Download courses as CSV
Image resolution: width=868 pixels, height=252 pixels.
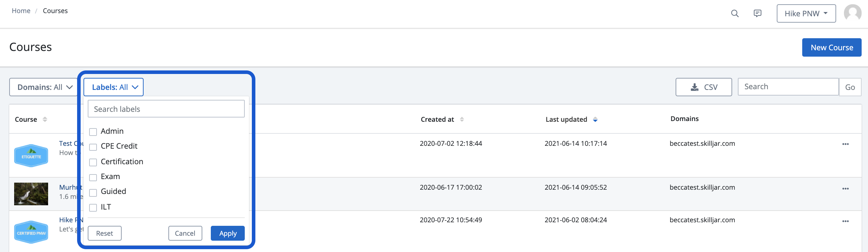click(x=704, y=87)
